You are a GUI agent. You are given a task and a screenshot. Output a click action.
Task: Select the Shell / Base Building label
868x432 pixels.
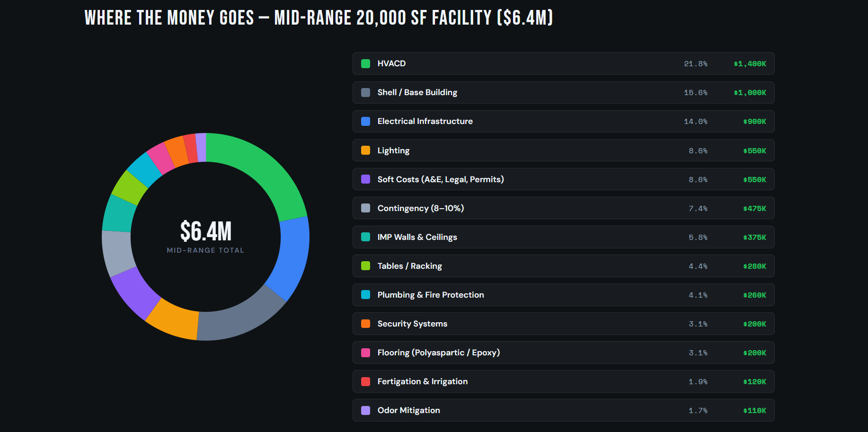pos(417,92)
